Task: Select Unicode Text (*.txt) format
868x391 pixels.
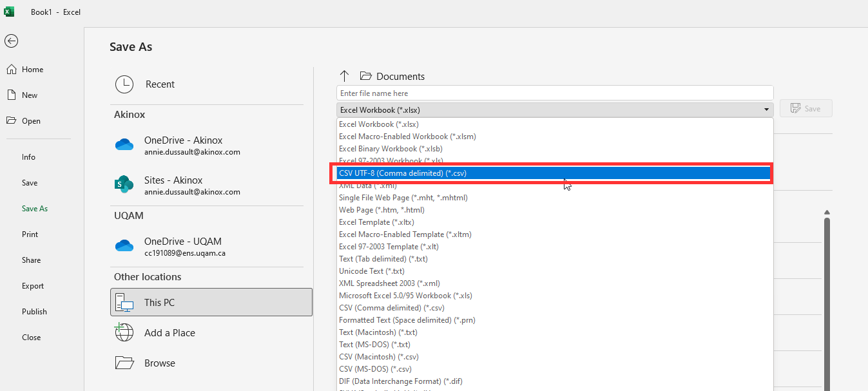Action: [555, 271]
